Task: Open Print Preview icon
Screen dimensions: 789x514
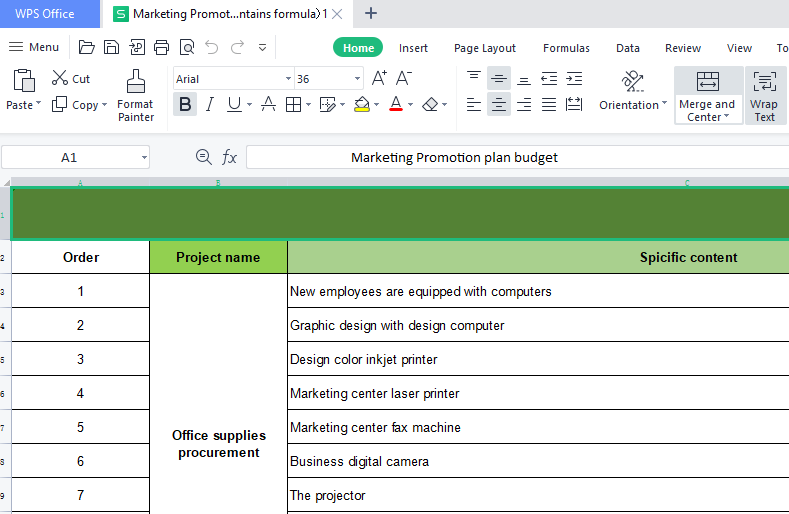Action: pyautogui.click(x=187, y=47)
